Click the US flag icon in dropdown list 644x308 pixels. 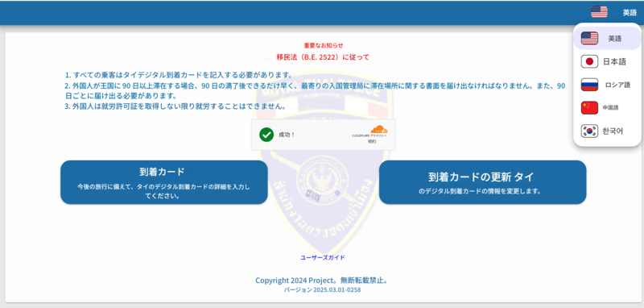coord(589,39)
